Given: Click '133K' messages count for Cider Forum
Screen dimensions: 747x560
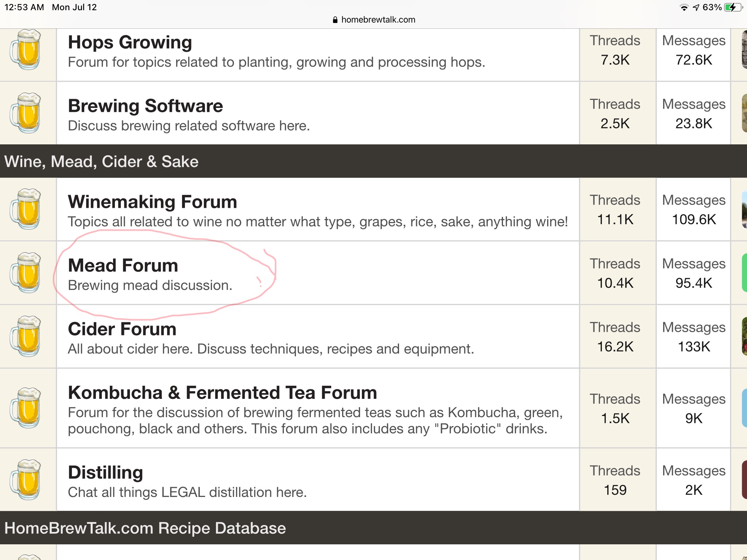Looking at the screenshot, I should tap(694, 346).
